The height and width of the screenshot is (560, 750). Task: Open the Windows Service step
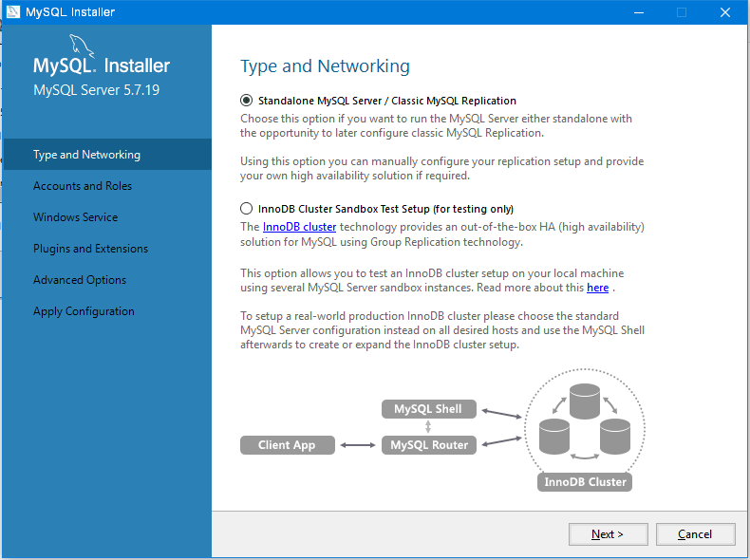click(x=76, y=217)
